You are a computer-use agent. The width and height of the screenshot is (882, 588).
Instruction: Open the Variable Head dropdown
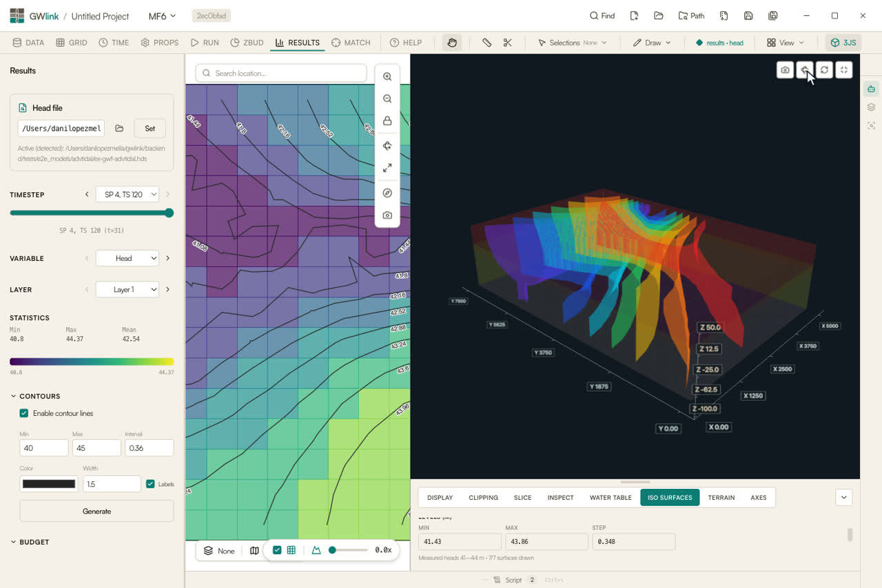click(127, 258)
